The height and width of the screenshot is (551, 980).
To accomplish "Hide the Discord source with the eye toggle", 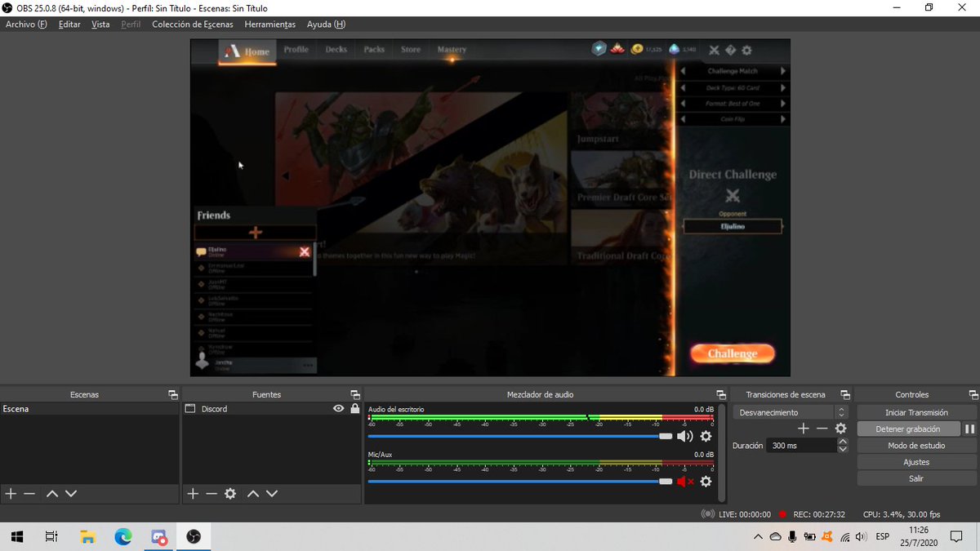I will (339, 408).
